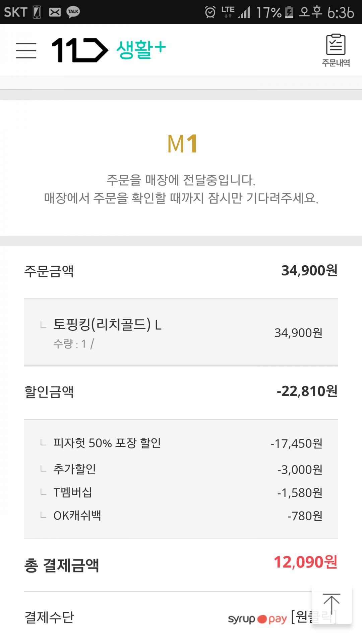This screenshot has width=362, height=644.
Task: Tap the 주문금액 34,900원 row
Action: 181,271
